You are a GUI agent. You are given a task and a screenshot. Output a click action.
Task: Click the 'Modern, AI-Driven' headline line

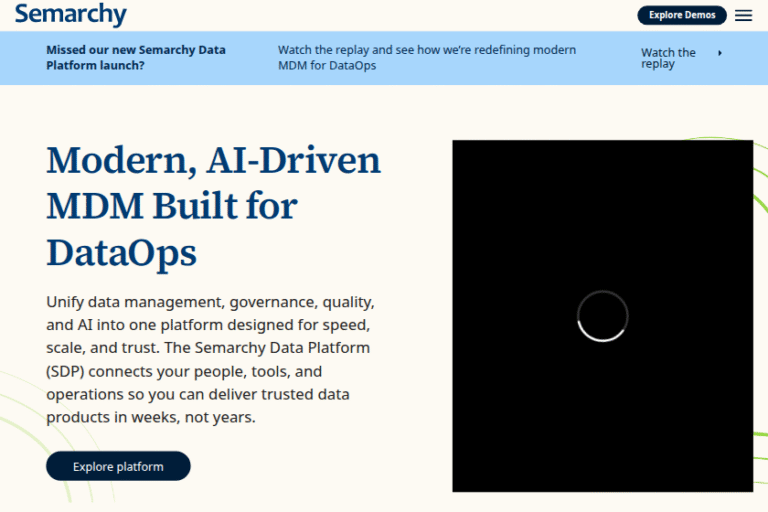[x=213, y=160]
